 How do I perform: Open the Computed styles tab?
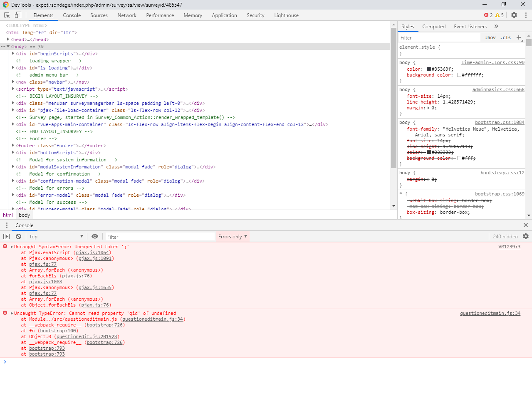pos(433,27)
